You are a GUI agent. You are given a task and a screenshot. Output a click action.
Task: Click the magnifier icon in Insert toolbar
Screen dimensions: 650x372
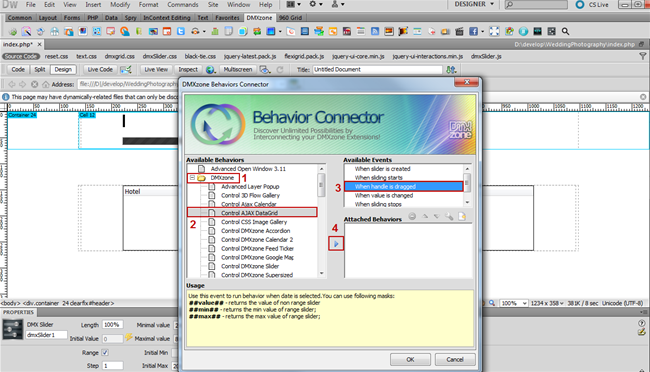[565, 31]
